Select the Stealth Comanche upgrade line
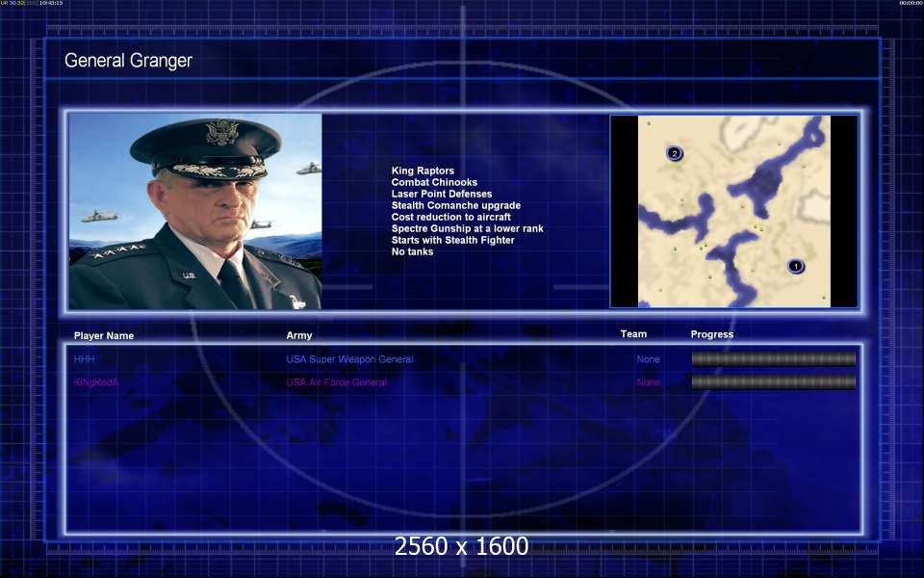Screen dimensions: 924x578 [x=456, y=205]
